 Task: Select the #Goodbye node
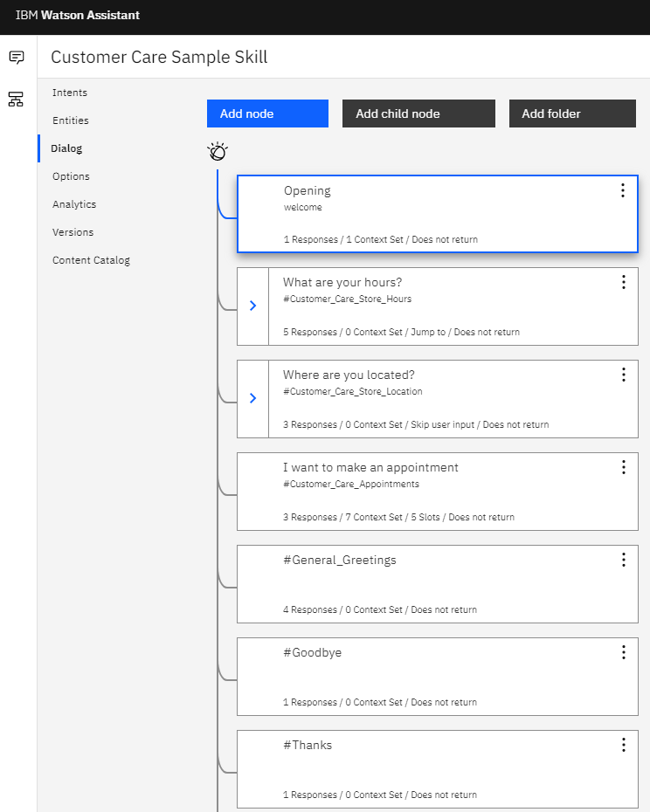[438, 677]
